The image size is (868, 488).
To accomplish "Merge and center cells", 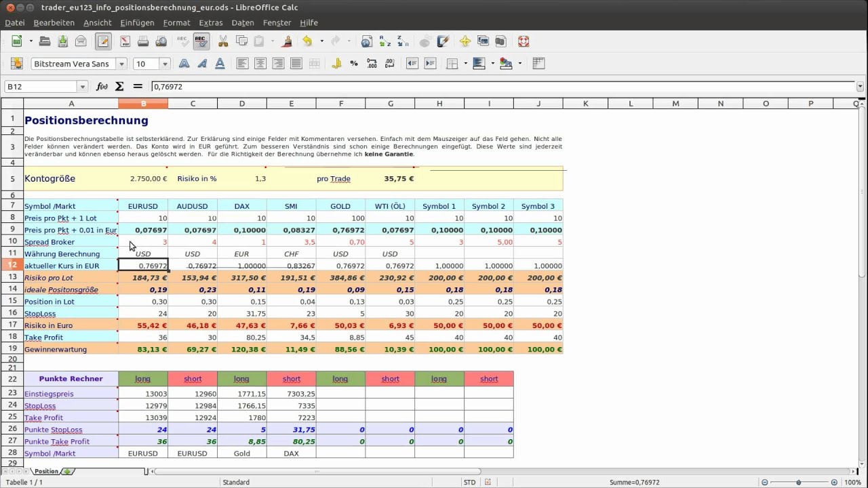I will 314,64.
